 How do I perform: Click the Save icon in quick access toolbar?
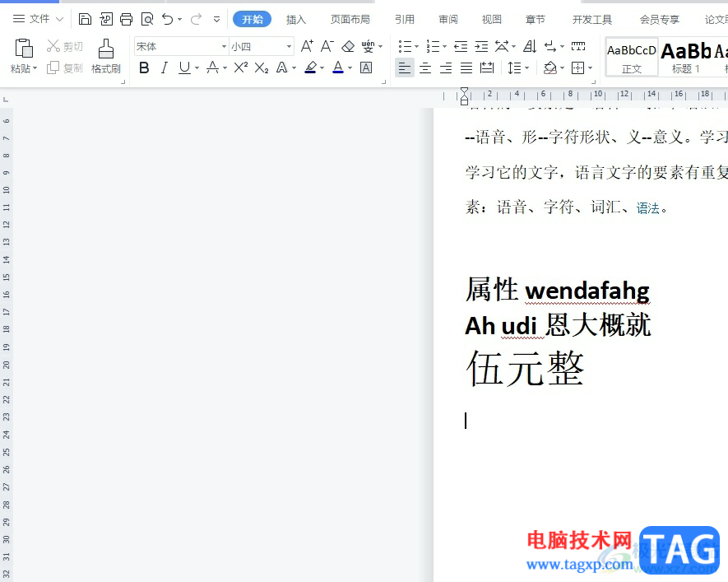[x=85, y=19]
